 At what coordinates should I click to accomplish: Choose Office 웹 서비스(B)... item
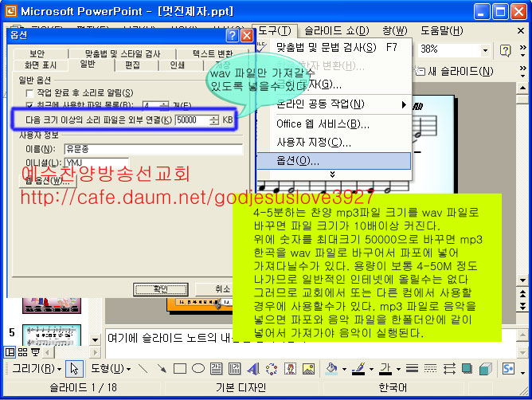click(333, 124)
